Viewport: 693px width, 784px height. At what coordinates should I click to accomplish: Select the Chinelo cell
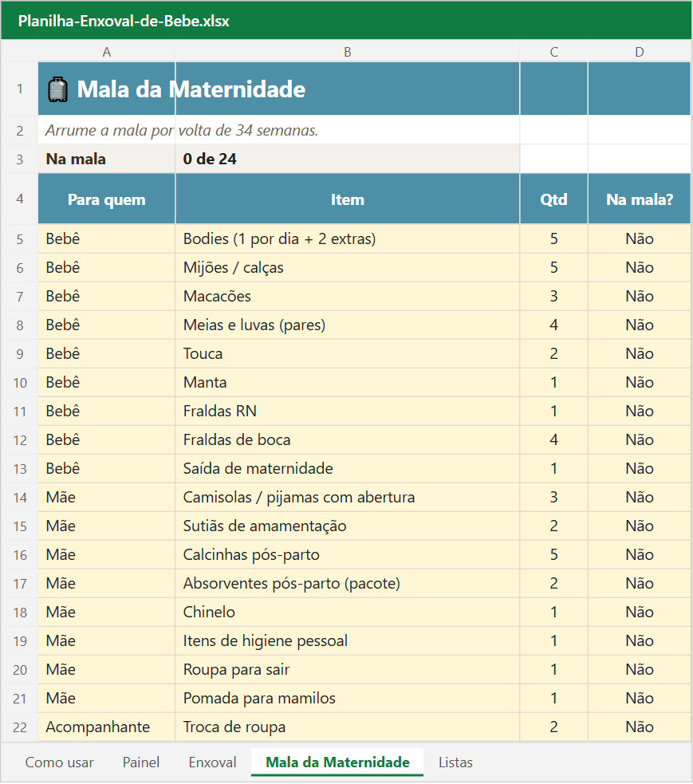pos(348,612)
